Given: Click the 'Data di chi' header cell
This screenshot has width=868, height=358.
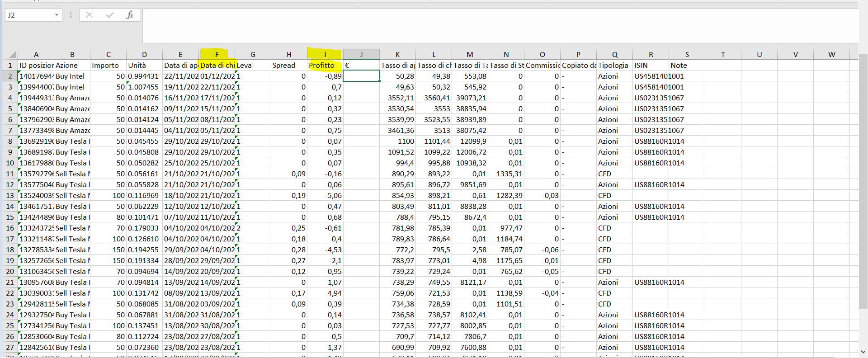Looking at the screenshot, I should [217, 65].
